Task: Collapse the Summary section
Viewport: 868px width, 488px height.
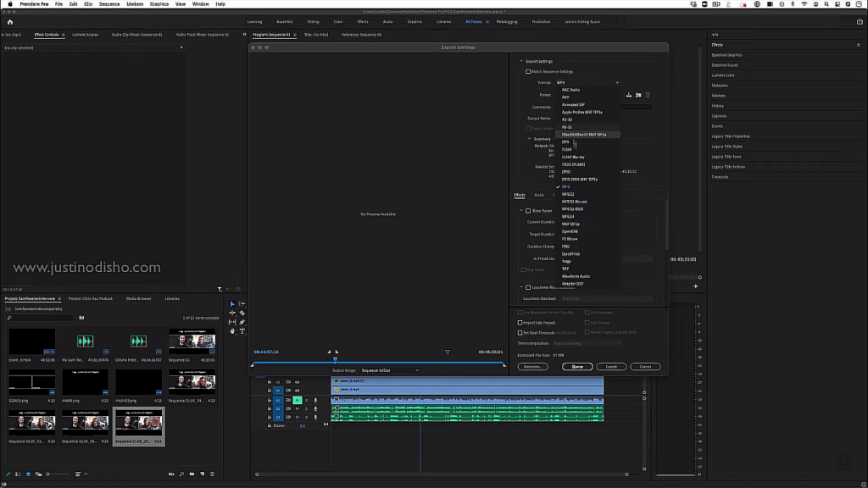Action: tap(529, 139)
